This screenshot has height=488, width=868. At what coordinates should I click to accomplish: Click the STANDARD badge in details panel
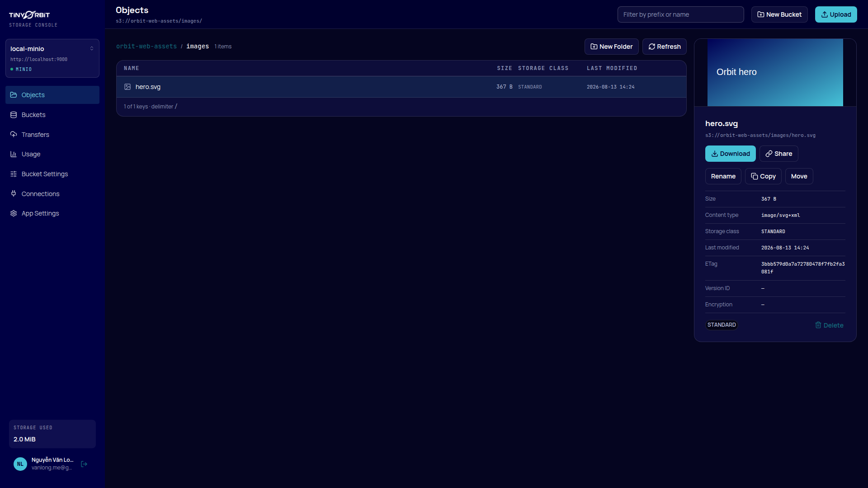coord(722,325)
